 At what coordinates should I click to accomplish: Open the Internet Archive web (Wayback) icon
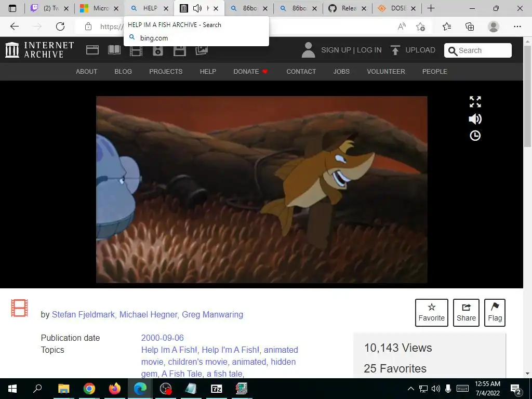(92, 50)
